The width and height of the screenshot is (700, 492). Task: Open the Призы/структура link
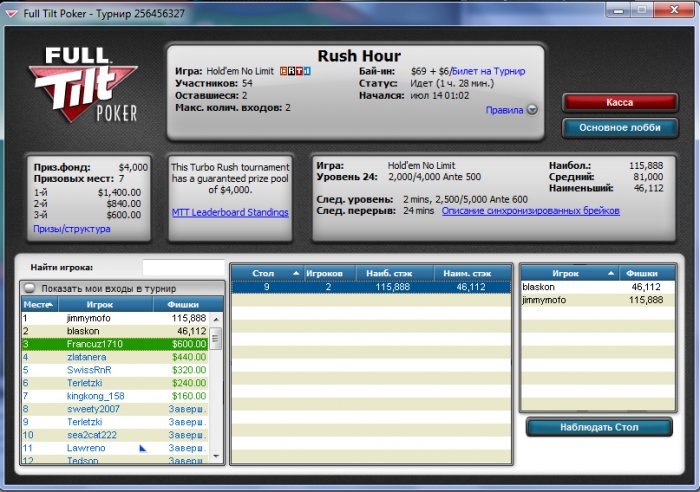click(x=71, y=229)
